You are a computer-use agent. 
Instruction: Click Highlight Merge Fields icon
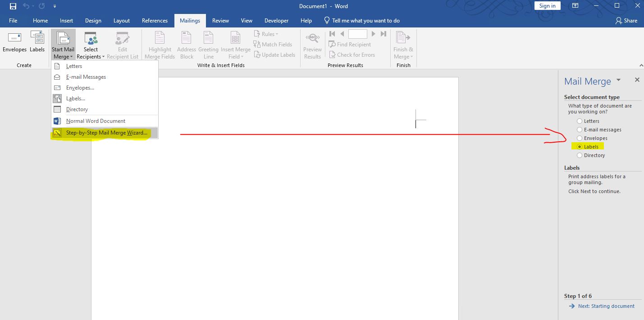point(160,45)
